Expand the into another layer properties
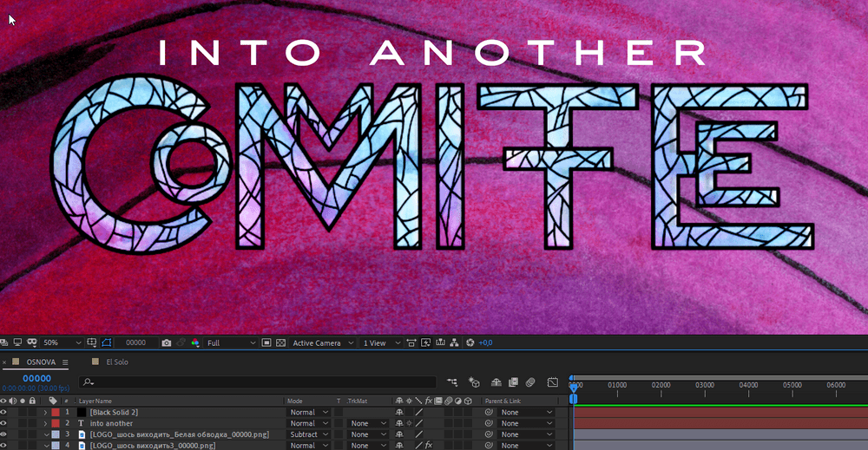Screen dimensions: 868x450 point(45,423)
